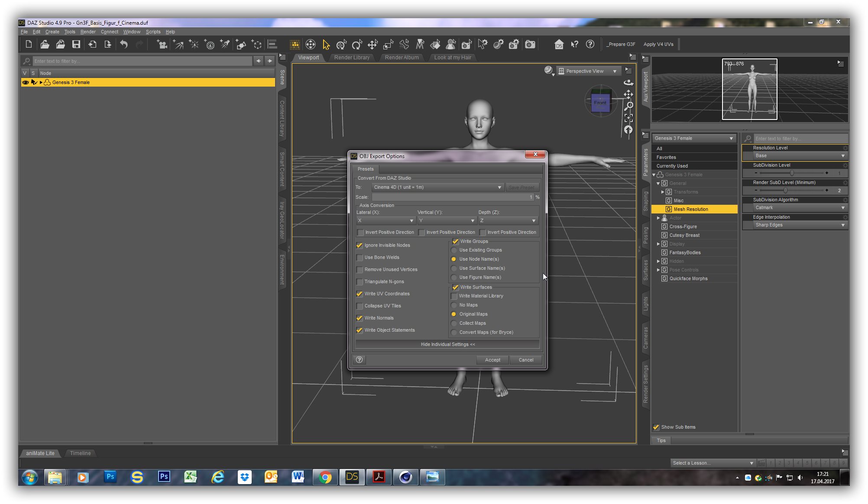Select the Use Surface Name(s) radio button
The width and height of the screenshot is (868, 504).
click(454, 268)
